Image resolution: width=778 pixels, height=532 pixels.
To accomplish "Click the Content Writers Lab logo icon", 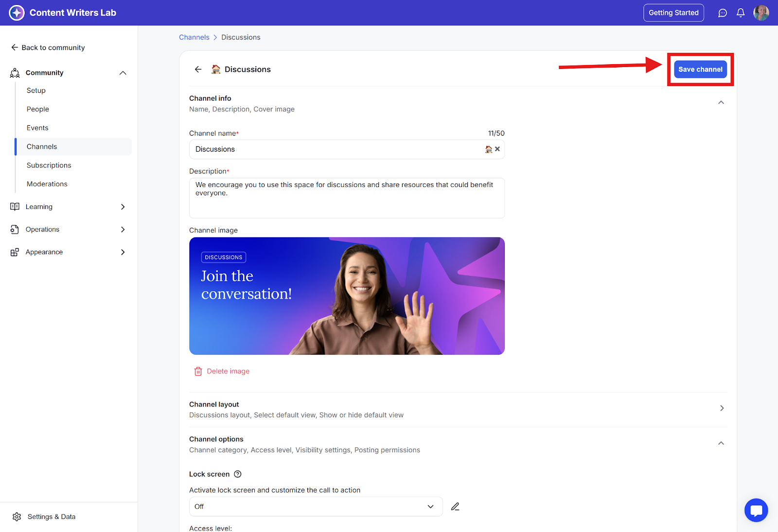I will pos(17,13).
